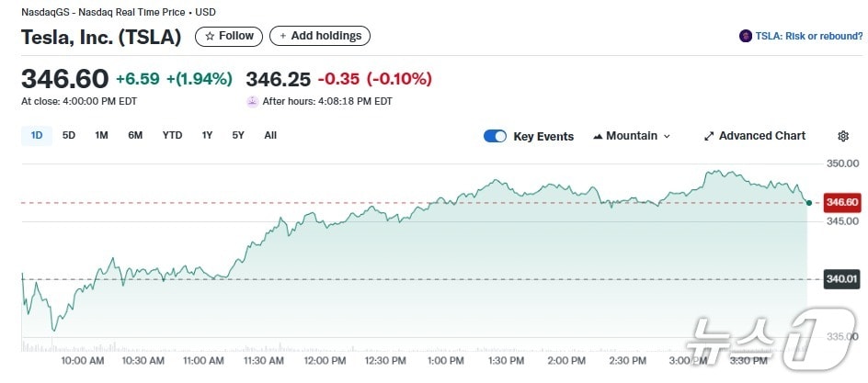This screenshot has height=383, width=868.
Task: Switch to the 5D time range
Action: click(x=69, y=135)
